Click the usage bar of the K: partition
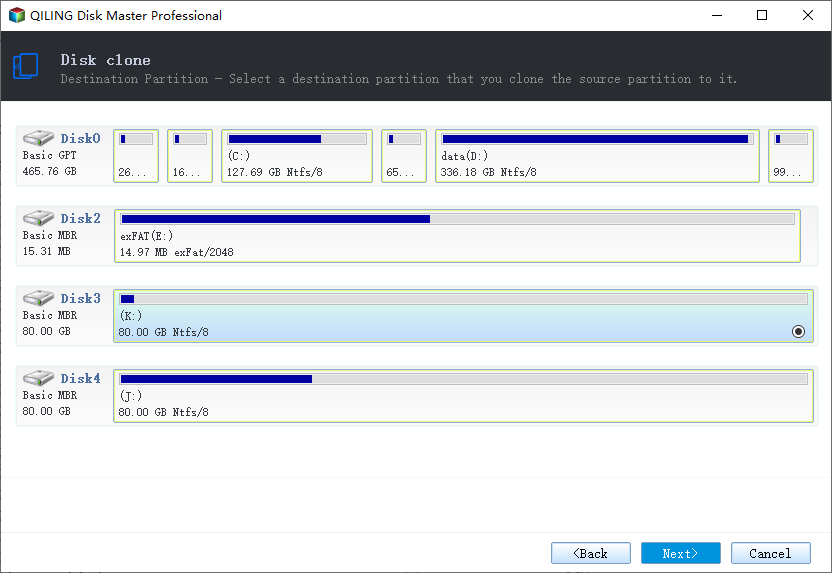The height and width of the screenshot is (573, 832). (464, 299)
